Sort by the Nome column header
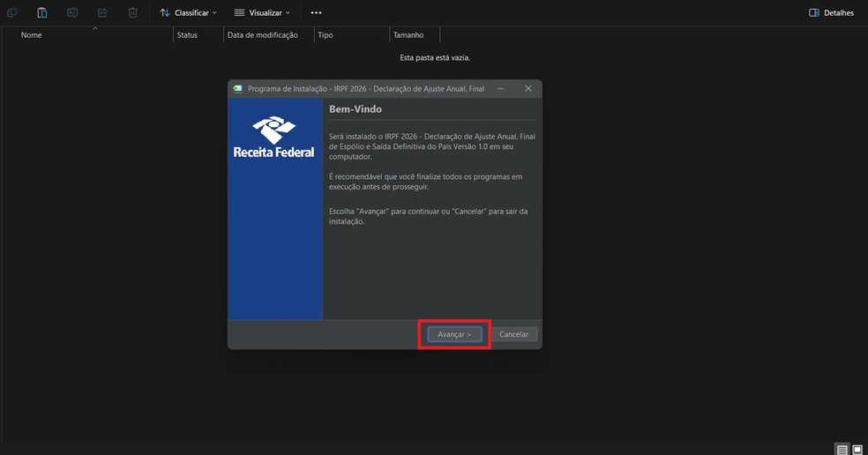The width and height of the screenshot is (868, 455). (32, 35)
